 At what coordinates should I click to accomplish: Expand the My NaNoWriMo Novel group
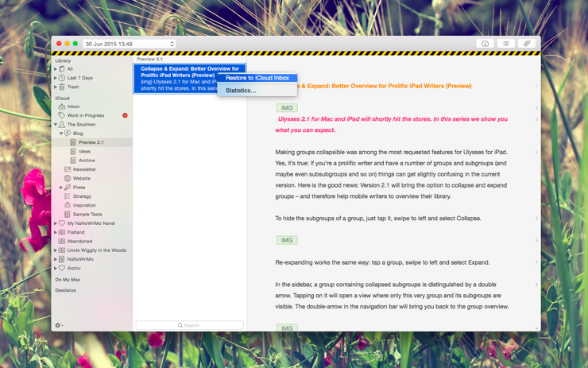coord(56,223)
